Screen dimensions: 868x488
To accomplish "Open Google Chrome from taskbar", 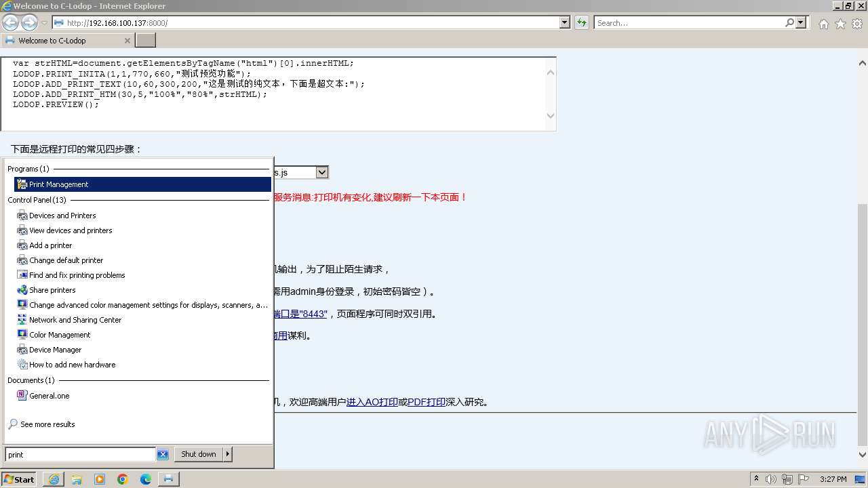I will 123,479.
